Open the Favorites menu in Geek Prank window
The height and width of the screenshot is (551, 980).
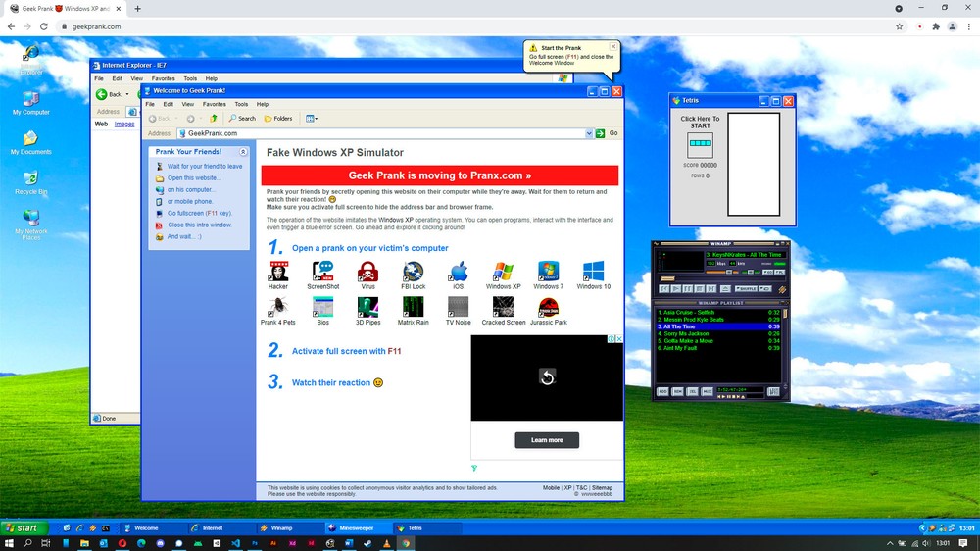(215, 105)
